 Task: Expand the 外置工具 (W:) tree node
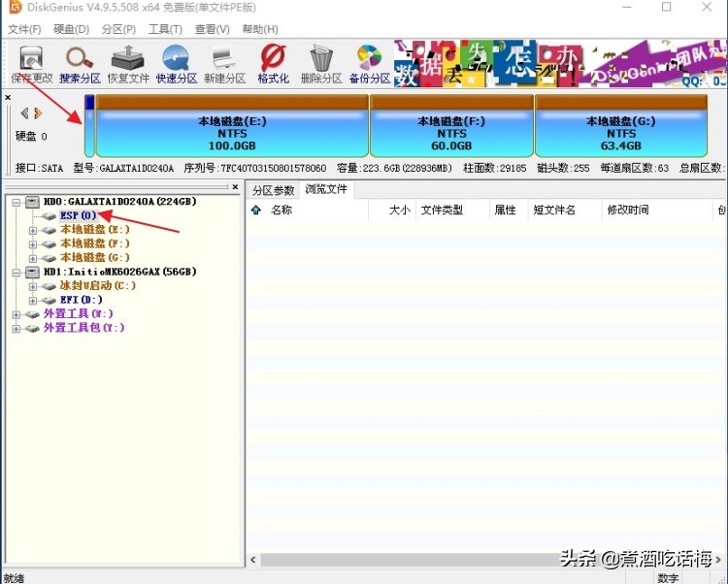point(16,314)
